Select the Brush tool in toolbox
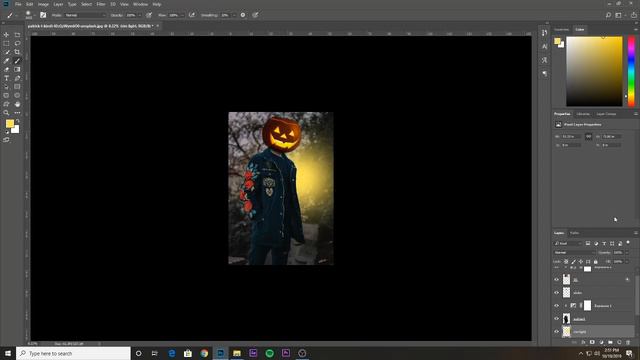Viewport: 640px width, 360px height. [17, 61]
